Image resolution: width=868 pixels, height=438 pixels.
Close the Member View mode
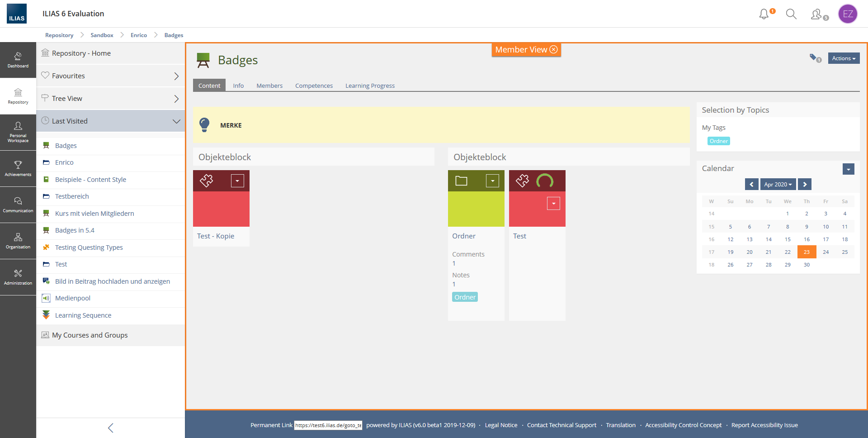pos(554,49)
